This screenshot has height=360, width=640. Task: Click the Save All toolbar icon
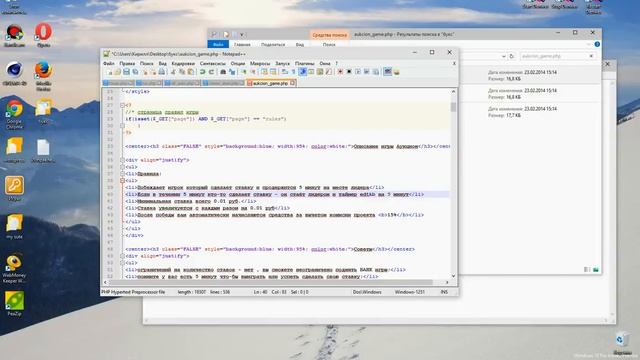pos(135,72)
